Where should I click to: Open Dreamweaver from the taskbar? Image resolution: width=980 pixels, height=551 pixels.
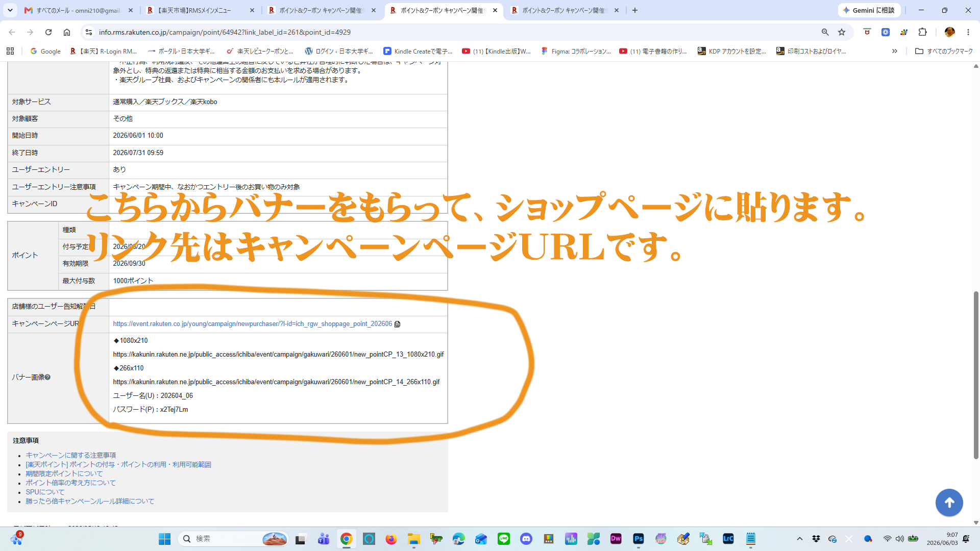(616, 539)
